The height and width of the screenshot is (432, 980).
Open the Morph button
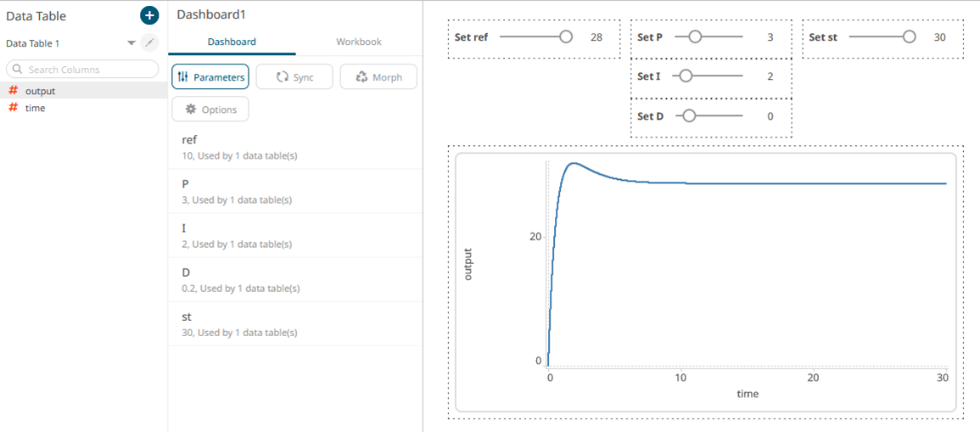(378, 77)
